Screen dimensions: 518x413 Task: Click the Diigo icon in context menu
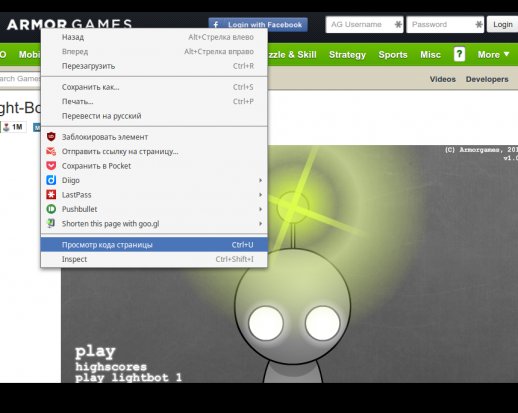pos(51,180)
